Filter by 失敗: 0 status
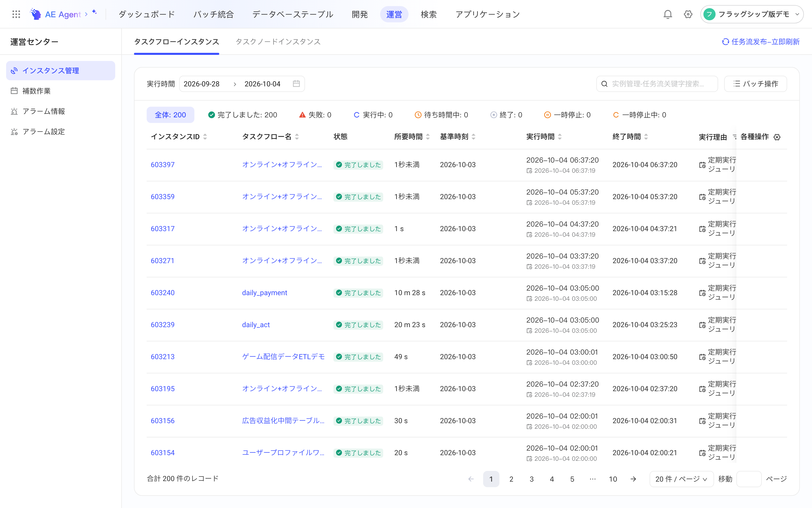 (x=315, y=115)
